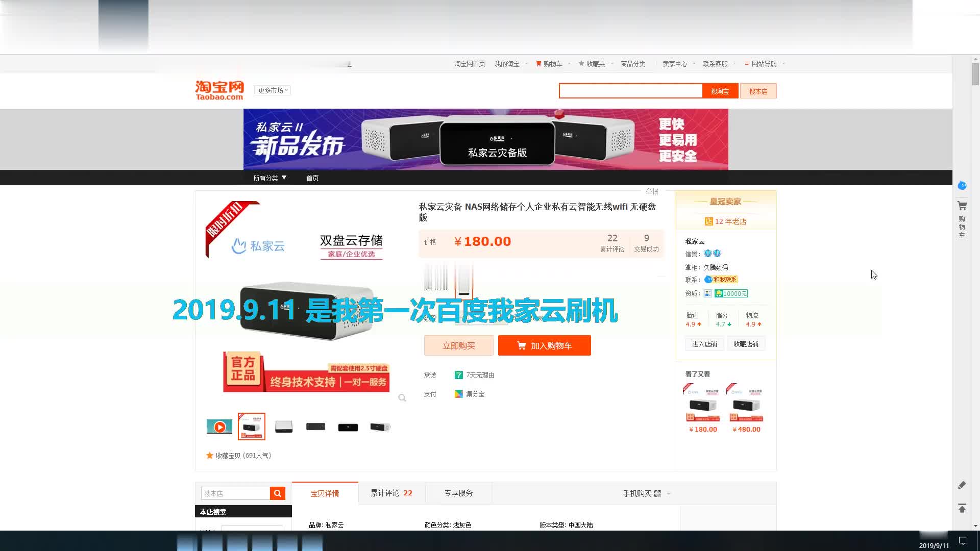Click the back-to-top arrow icon
Viewport: 980px width, 551px height.
(x=962, y=509)
